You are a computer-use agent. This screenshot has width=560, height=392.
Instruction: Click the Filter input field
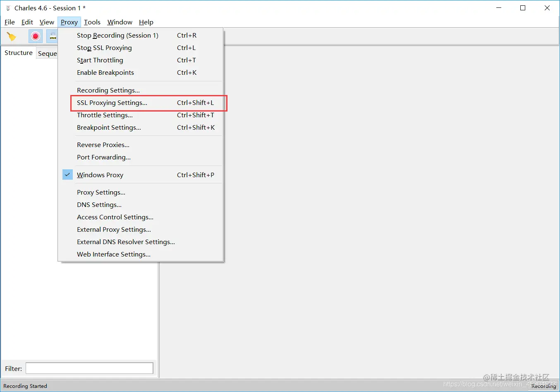[x=89, y=368]
